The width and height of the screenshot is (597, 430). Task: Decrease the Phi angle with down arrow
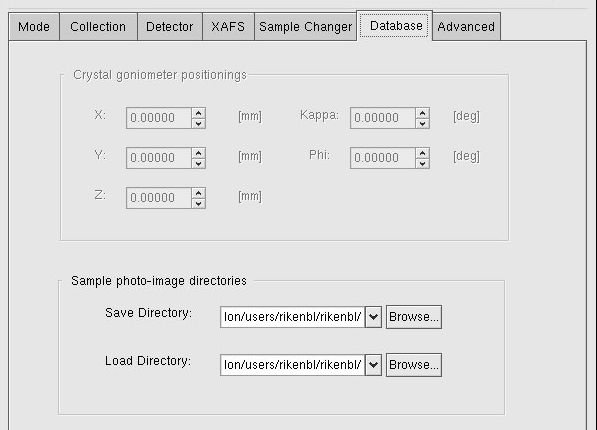[x=422, y=163]
